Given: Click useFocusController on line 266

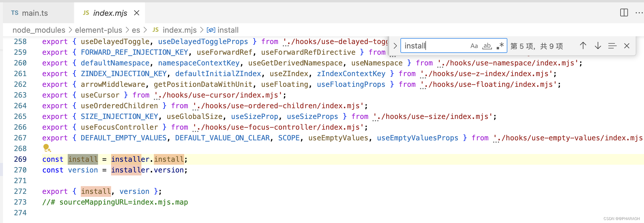Looking at the screenshot, I should [x=119, y=127].
